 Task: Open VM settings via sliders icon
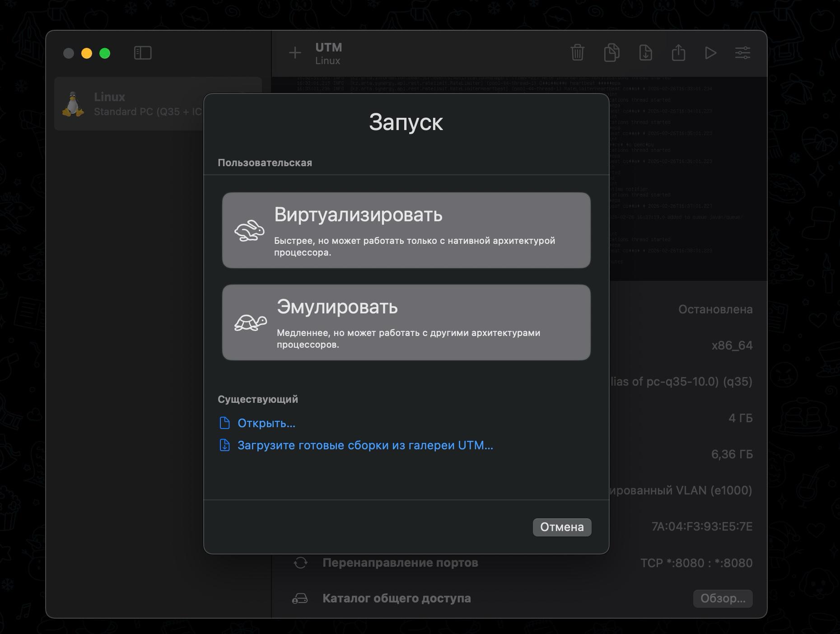[x=742, y=53]
